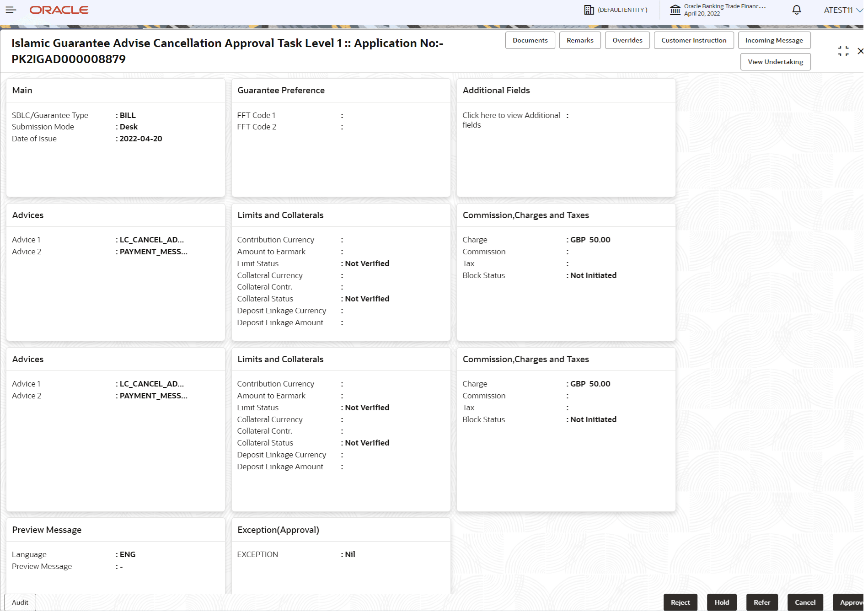Click the DEFAULTENTITY building icon

tap(588, 9)
